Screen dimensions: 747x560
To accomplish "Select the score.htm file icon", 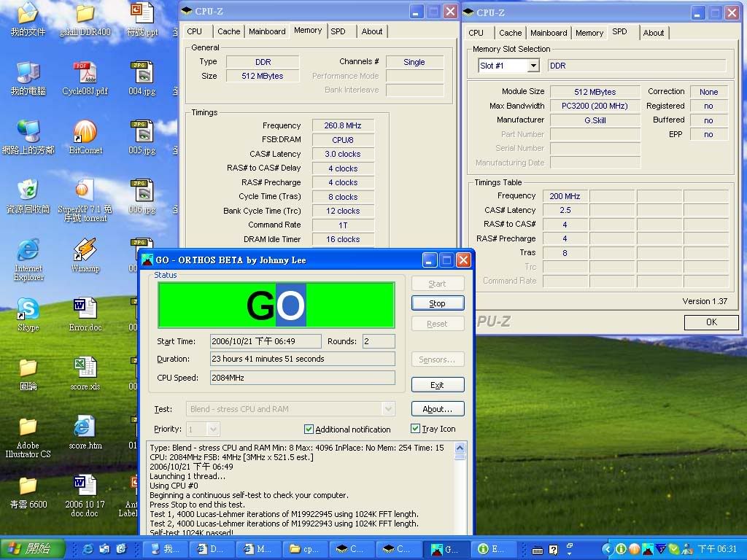I will point(85,433).
